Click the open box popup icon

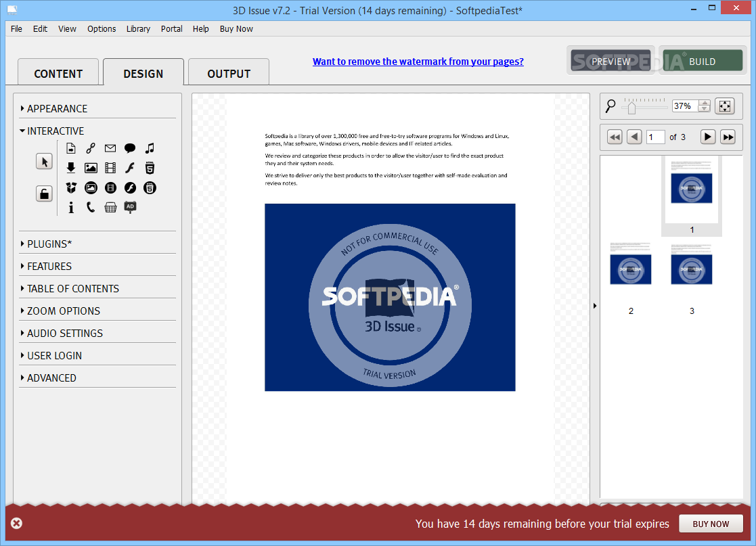71,188
